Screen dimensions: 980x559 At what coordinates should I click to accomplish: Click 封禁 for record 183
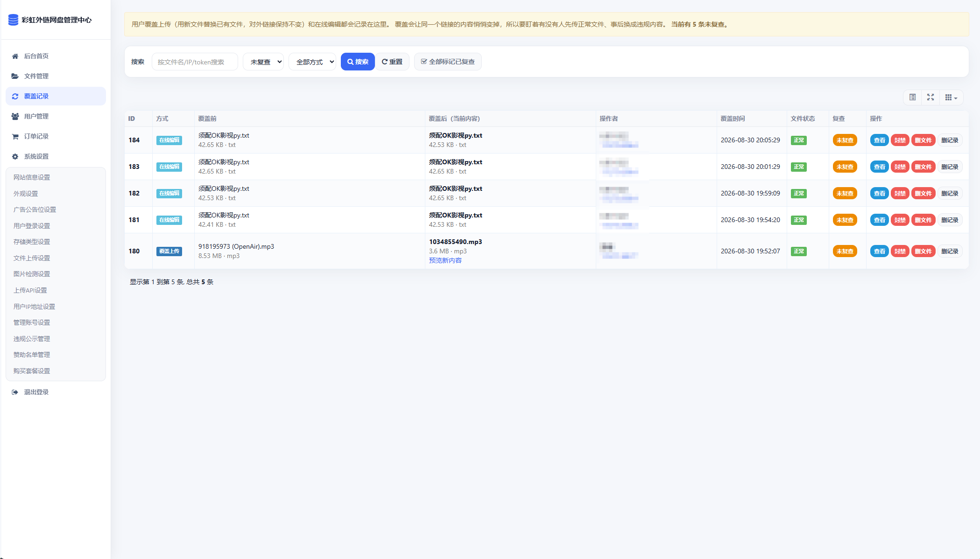(x=900, y=167)
